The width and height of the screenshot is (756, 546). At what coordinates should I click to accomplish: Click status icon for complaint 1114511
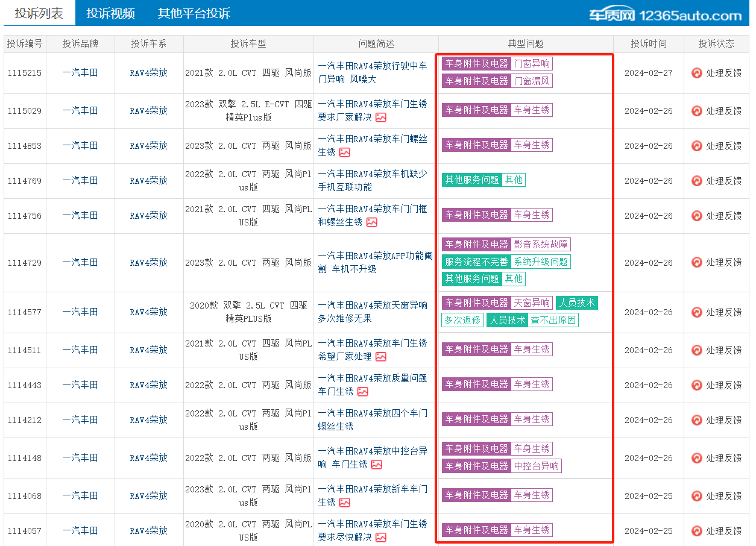[696, 350]
